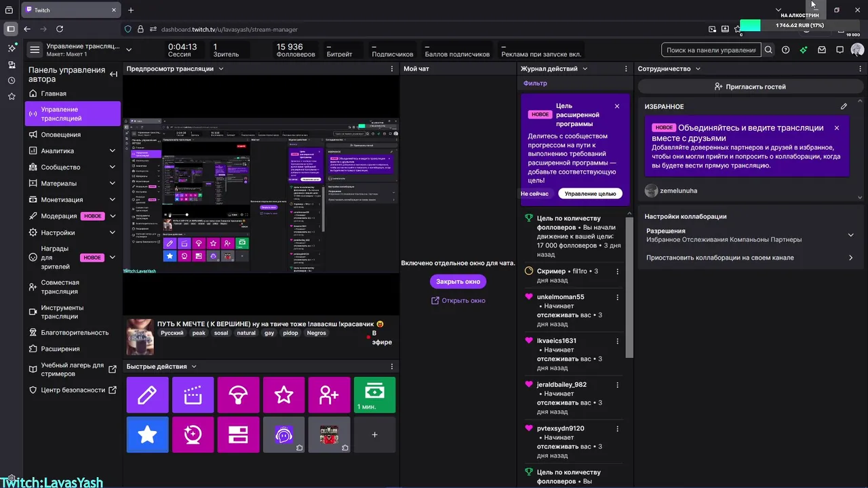
Task: Run a one-minute ad break
Action: 374,395
